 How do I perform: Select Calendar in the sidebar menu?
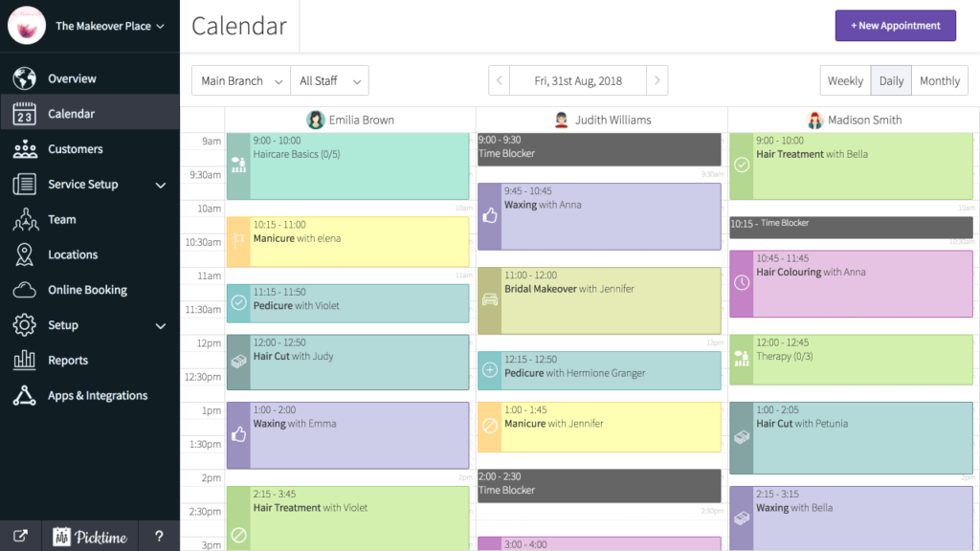tap(90, 114)
